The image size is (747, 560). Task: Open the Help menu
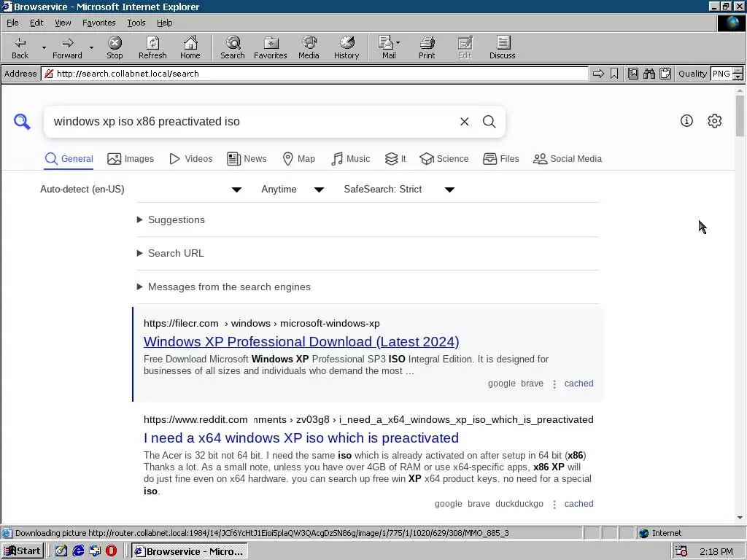point(164,23)
